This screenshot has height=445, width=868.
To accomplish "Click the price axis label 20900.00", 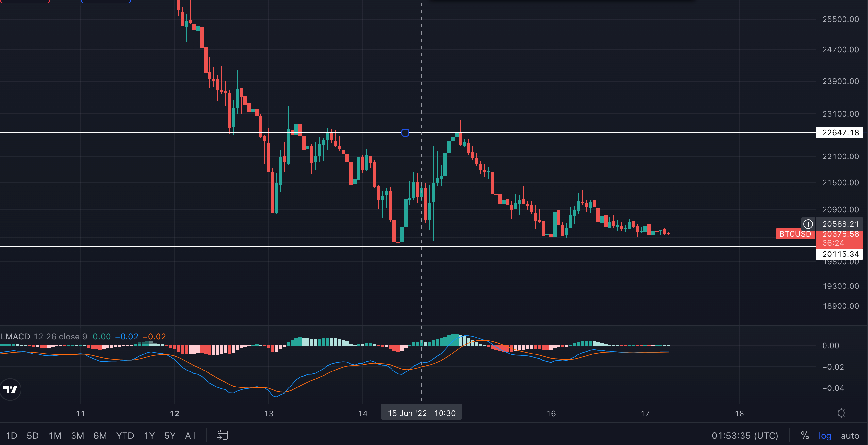I will point(840,209).
